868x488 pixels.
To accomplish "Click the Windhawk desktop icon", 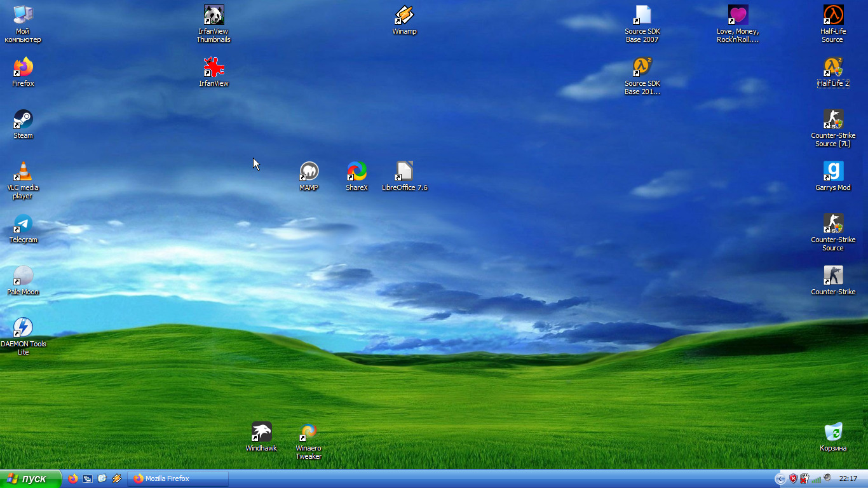I will click(x=261, y=432).
